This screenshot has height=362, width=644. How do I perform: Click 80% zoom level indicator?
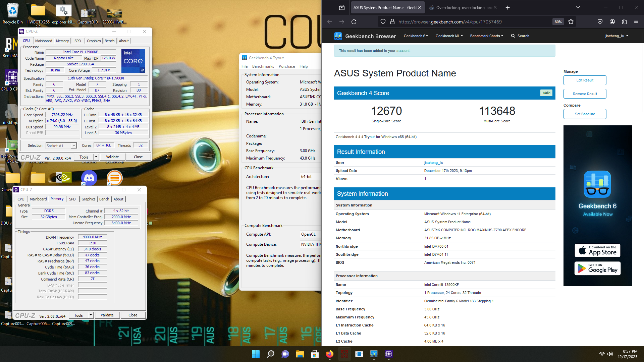click(558, 22)
